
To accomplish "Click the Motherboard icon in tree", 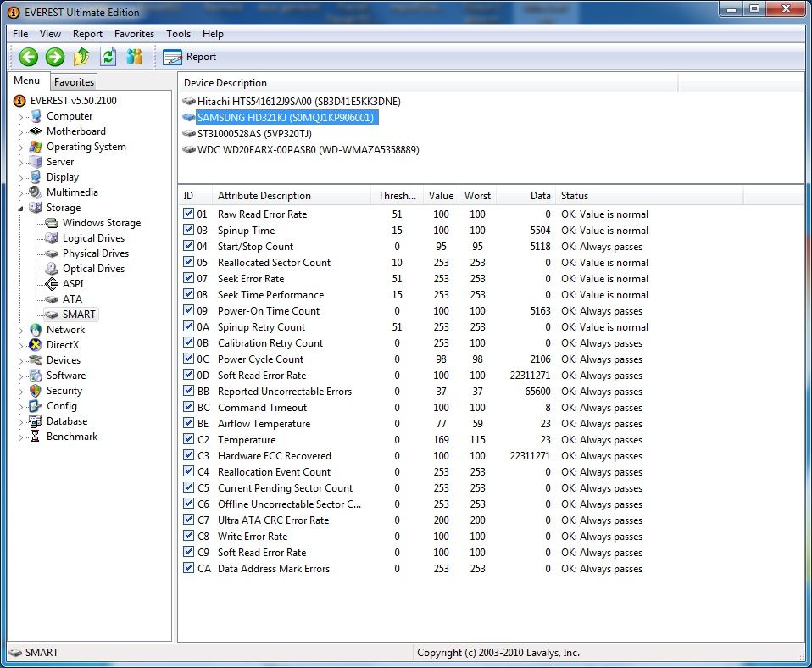I will 36,131.
